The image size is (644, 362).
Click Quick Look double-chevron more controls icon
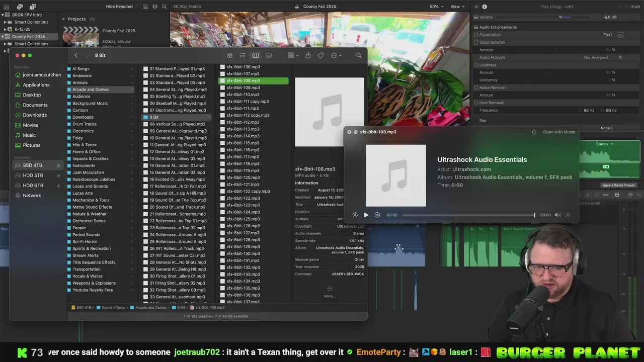(x=568, y=215)
